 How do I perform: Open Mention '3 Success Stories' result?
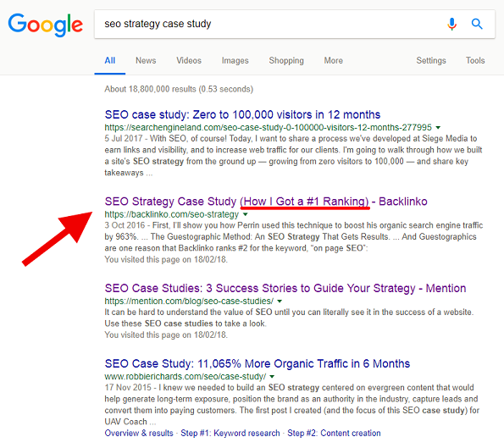pos(285,288)
